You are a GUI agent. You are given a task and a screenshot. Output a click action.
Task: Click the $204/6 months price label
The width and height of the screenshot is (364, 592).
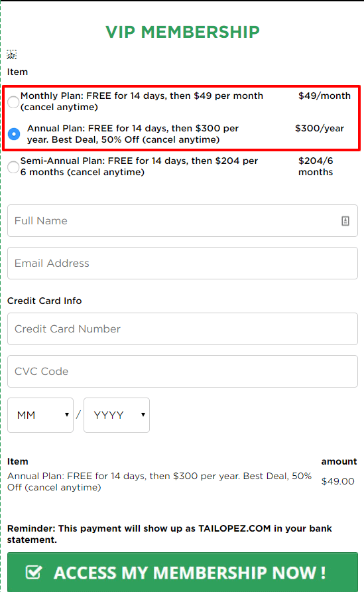(316, 167)
